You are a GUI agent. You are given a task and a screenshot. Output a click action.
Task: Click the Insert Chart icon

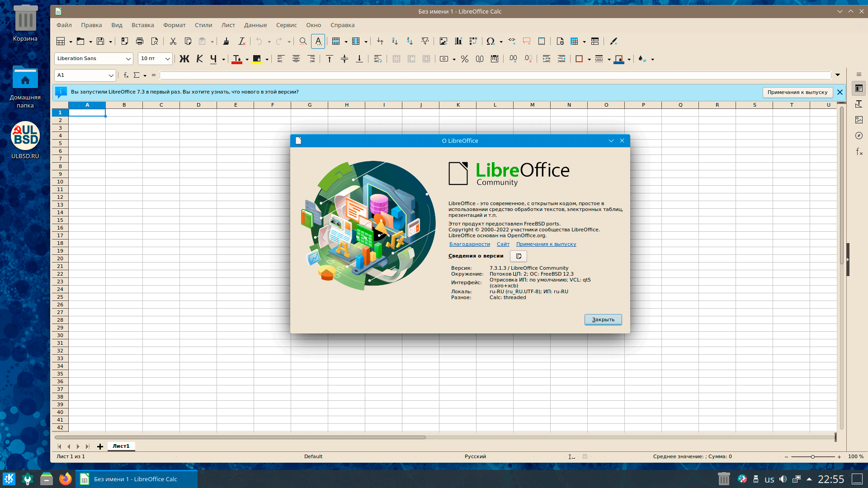(458, 41)
